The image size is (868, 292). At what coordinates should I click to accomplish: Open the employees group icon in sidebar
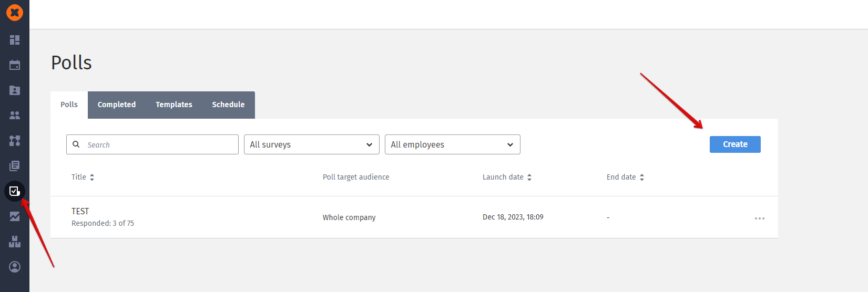(15, 115)
